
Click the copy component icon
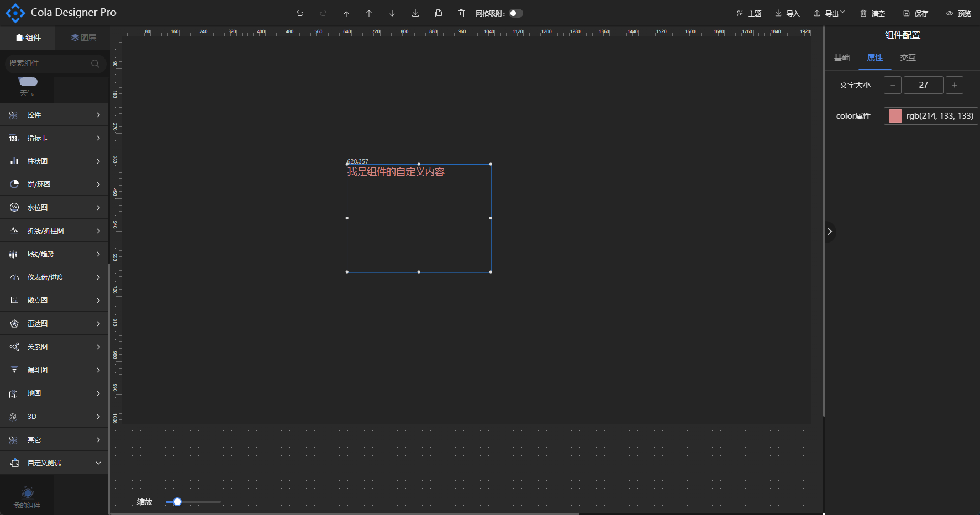tap(439, 13)
